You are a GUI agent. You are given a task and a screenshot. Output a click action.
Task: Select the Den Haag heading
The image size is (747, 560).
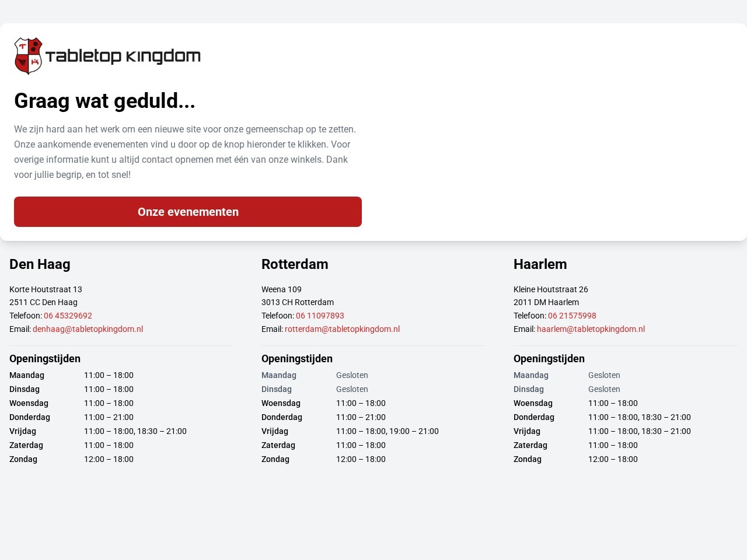[x=40, y=264]
